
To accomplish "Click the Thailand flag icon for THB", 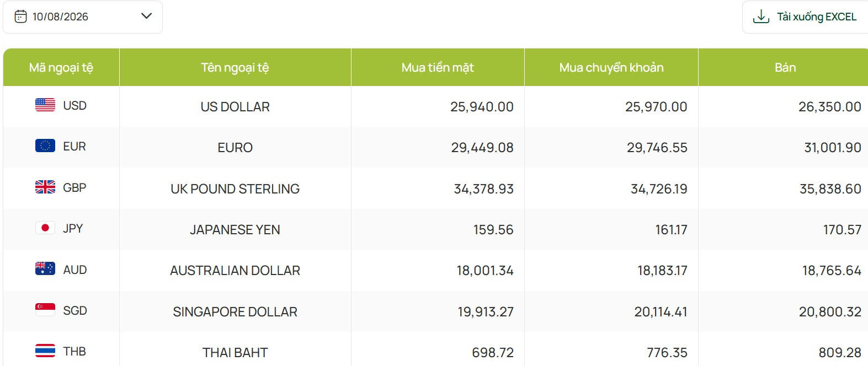I will coord(45,351).
